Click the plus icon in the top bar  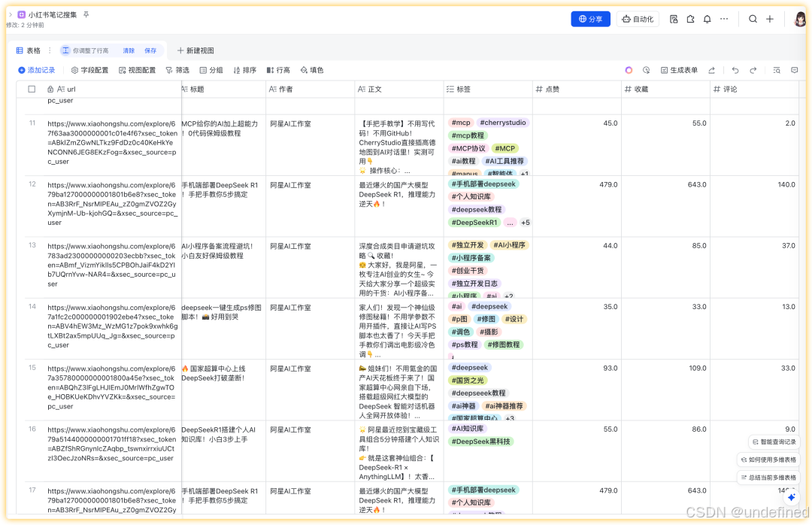[770, 19]
